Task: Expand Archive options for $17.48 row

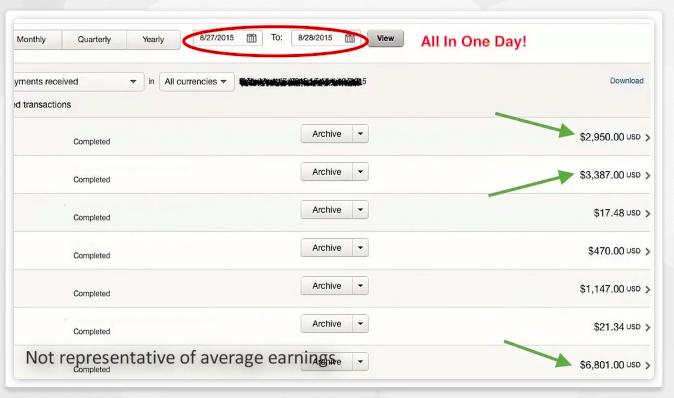Action: pos(360,210)
